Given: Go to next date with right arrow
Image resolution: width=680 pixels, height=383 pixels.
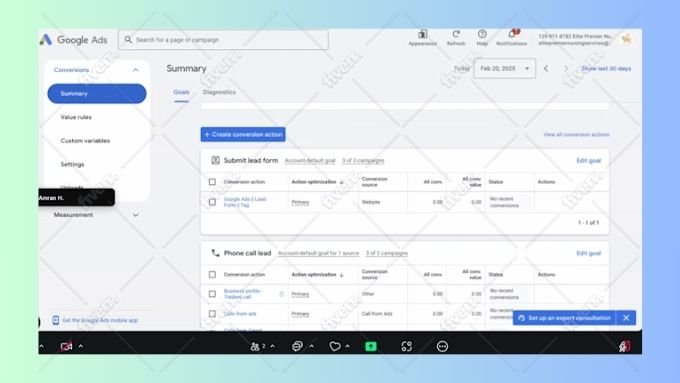Looking at the screenshot, I should point(566,69).
